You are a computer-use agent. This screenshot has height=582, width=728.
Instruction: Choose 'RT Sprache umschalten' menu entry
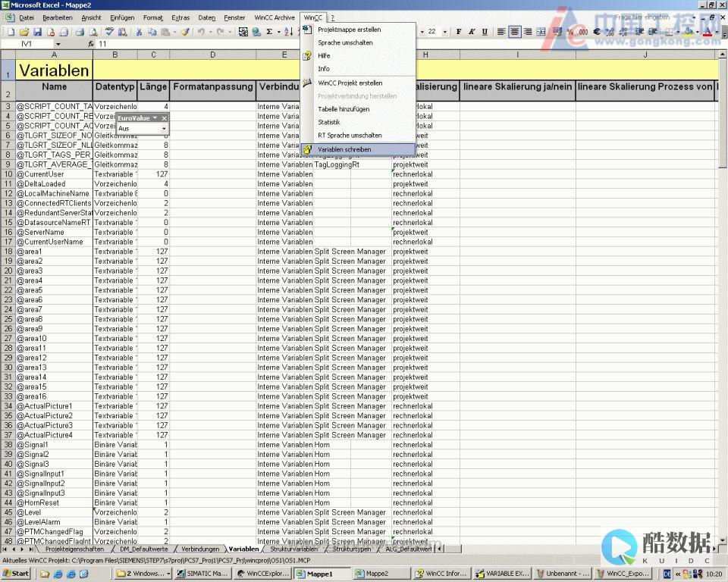358,135
